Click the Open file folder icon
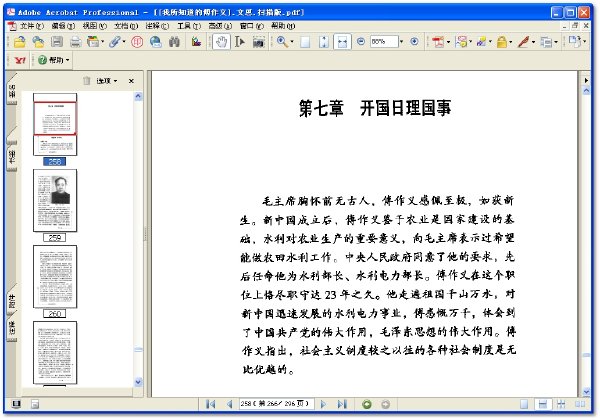Screen dimensions: 600x420 (20, 42)
